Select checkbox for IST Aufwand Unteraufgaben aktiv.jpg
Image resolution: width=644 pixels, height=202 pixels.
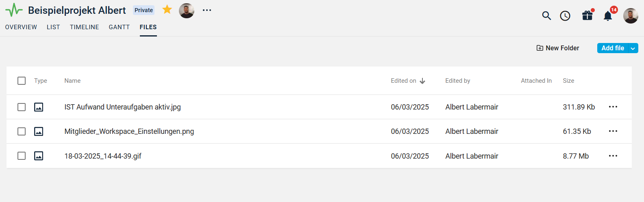coord(22,107)
